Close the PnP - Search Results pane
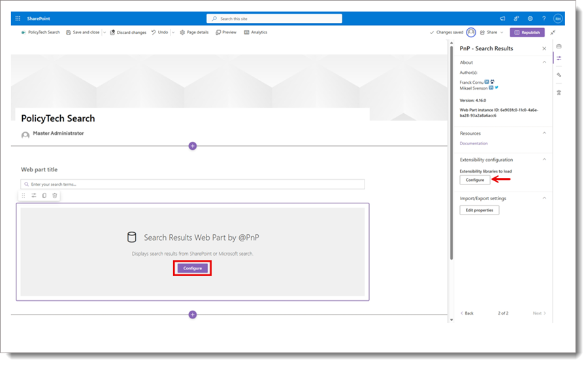Viewport: 588px width, 365px height. tap(544, 48)
